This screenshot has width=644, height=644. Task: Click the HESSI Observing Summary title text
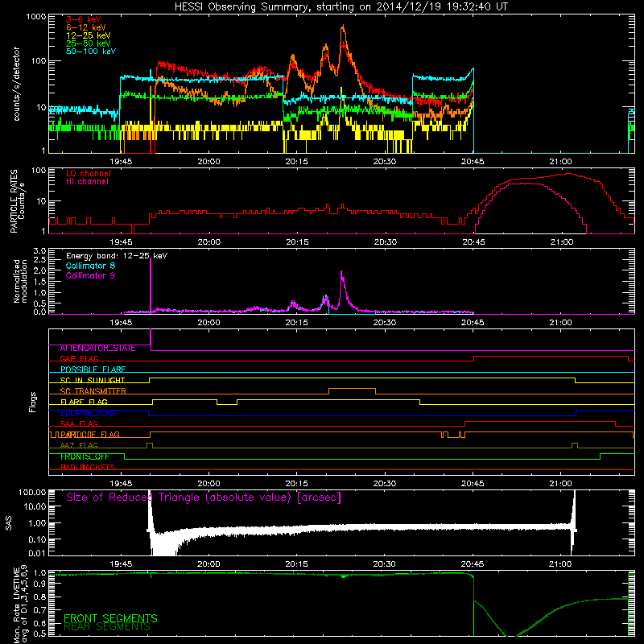point(341,6)
